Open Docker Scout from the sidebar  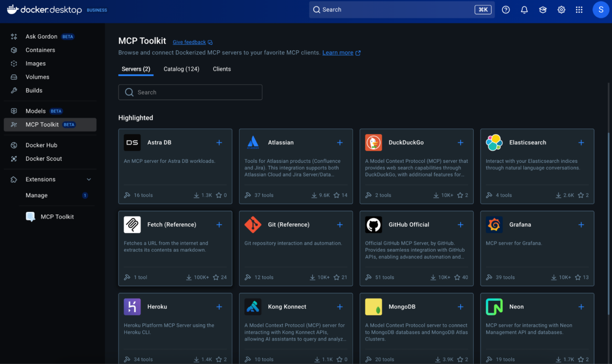43,159
